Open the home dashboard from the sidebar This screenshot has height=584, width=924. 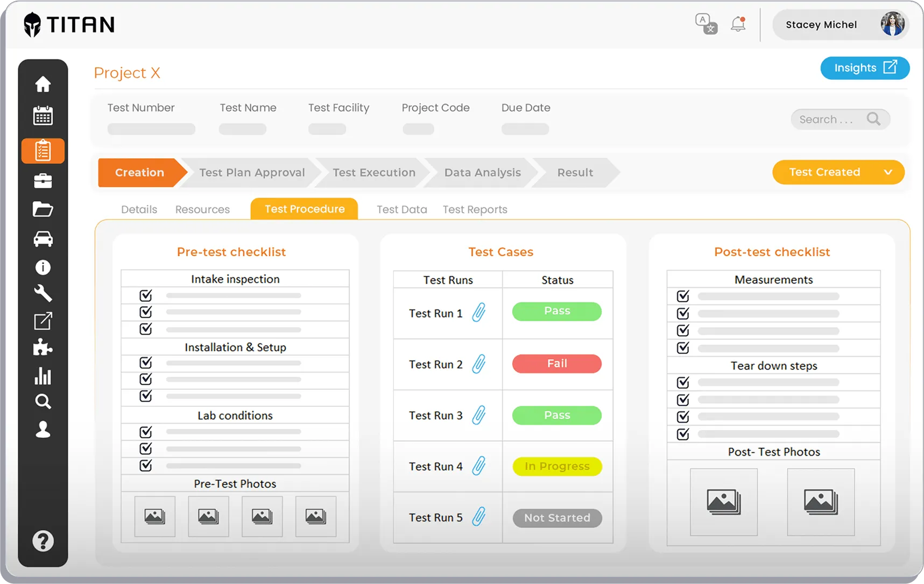pyautogui.click(x=43, y=84)
